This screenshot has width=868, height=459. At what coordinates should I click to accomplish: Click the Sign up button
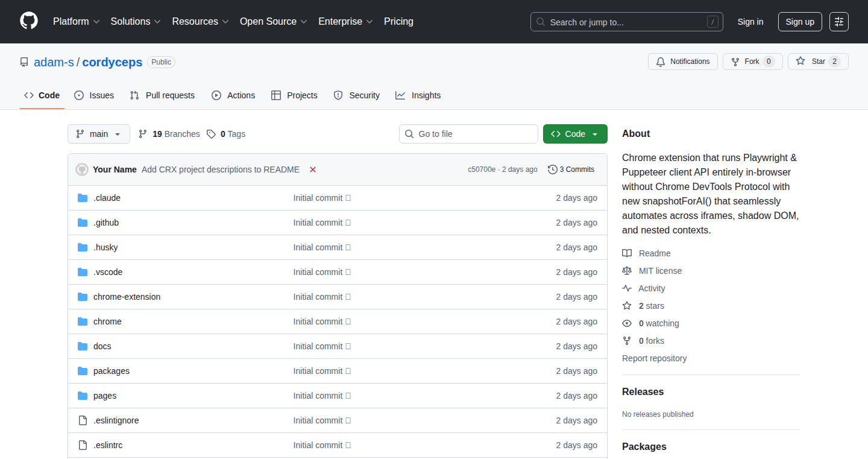coord(800,22)
